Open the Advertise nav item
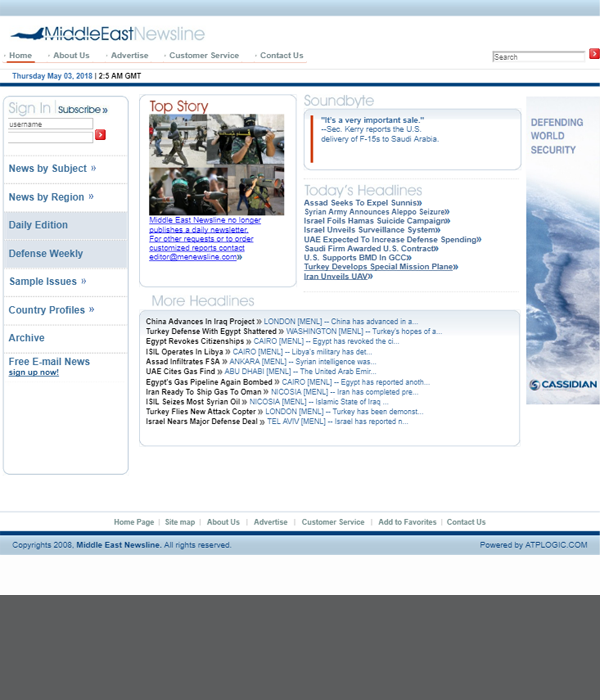Viewport: 600px width, 700px height. [x=129, y=55]
